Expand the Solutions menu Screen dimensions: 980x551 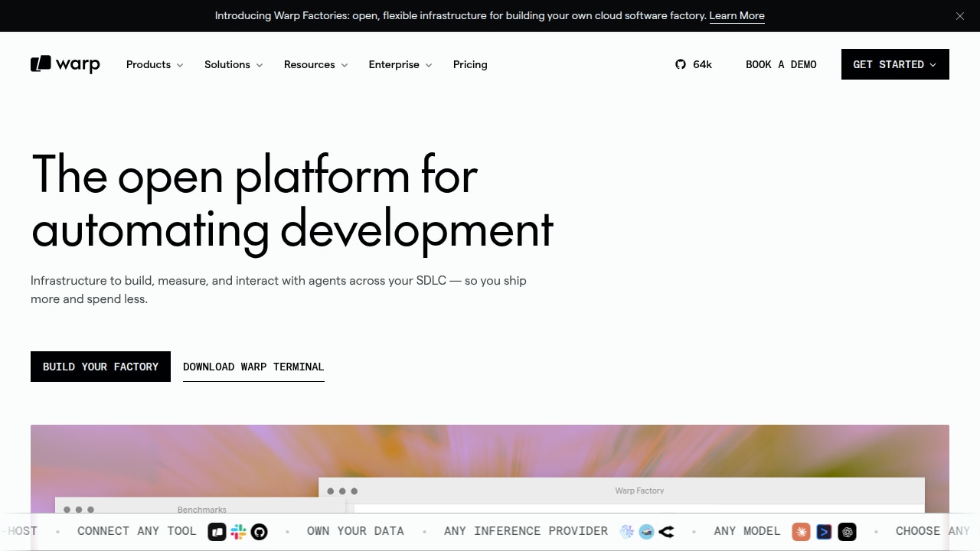pos(234,64)
